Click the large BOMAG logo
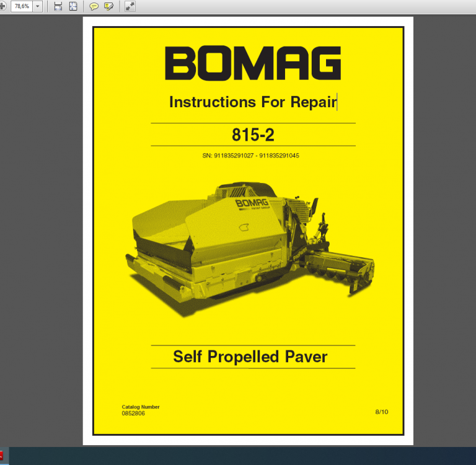Image resolution: width=476 pixels, height=465 pixels. 253,63
